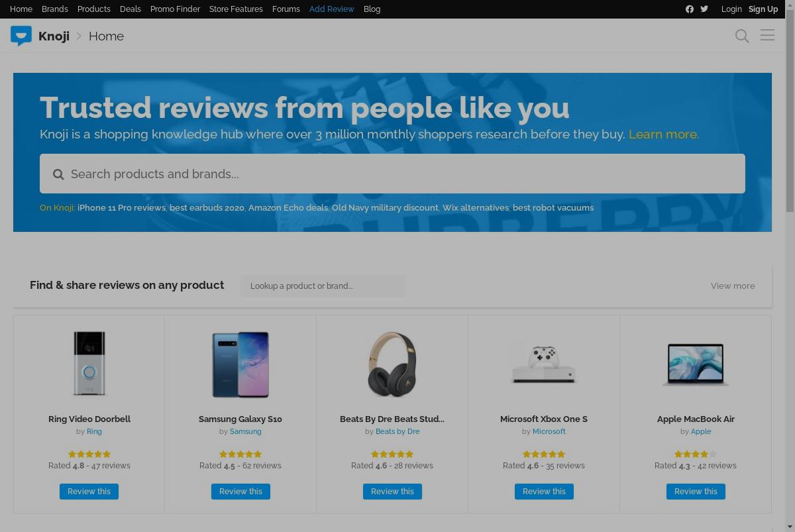The width and height of the screenshot is (795, 532).
Task: Click View more link
Action: pos(733,286)
